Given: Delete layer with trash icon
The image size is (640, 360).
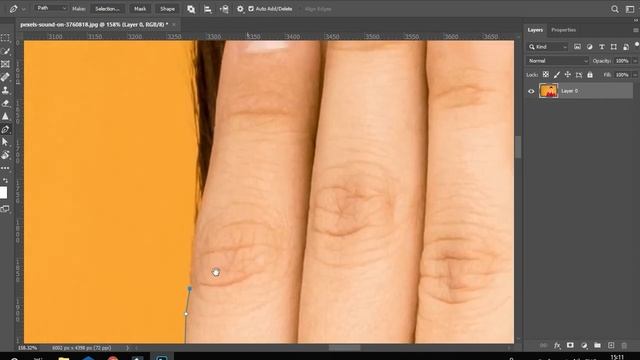Looking at the screenshot, I should 624,345.
